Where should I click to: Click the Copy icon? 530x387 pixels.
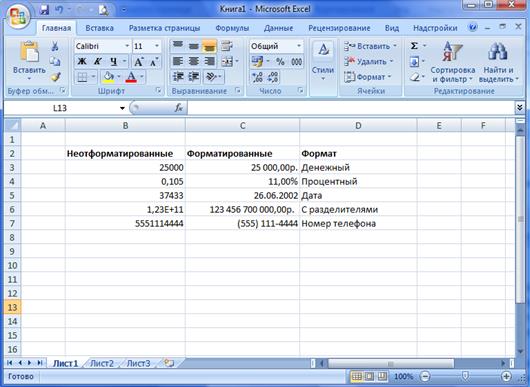pyautogui.click(x=55, y=62)
